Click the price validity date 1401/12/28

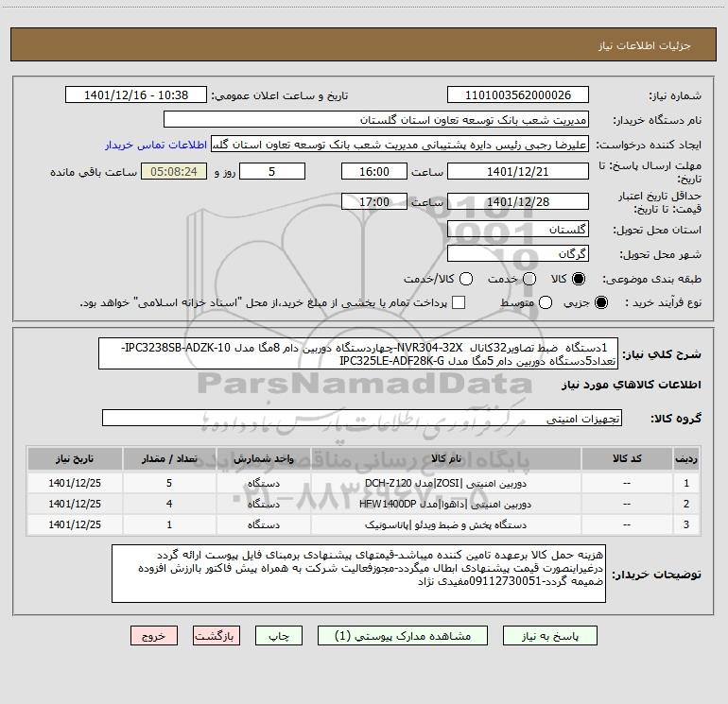pos(518,201)
